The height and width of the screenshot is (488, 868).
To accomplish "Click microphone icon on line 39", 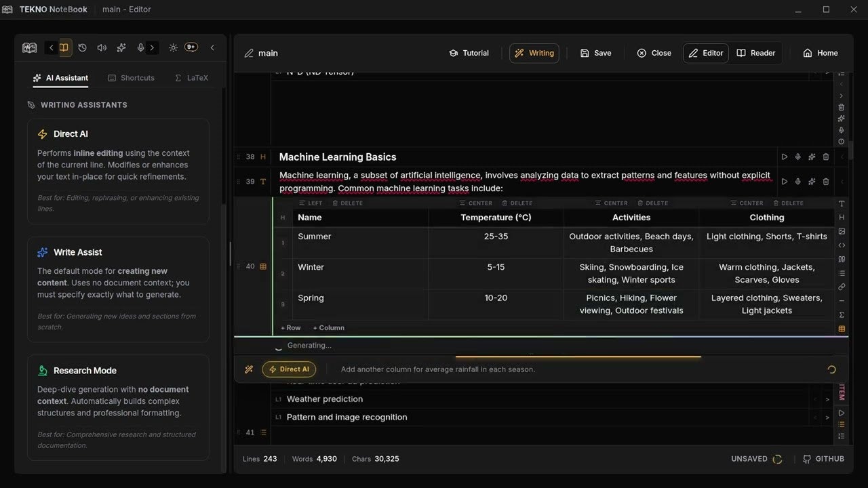I will (x=798, y=182).
